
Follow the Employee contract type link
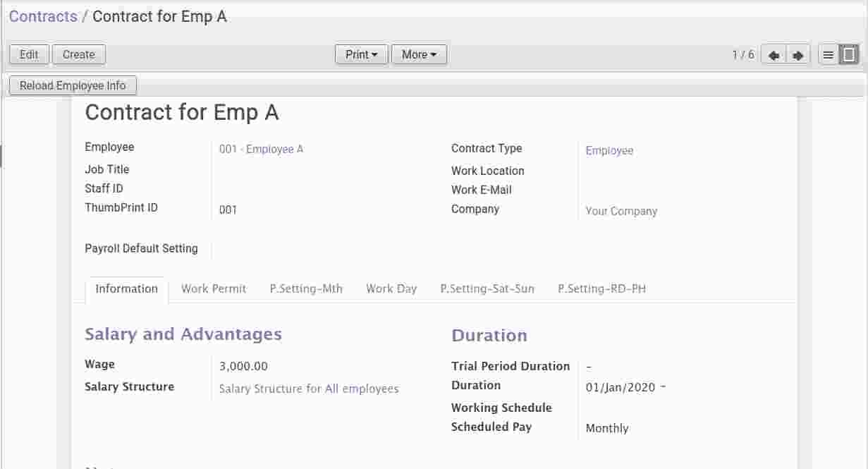coord(609,150)
